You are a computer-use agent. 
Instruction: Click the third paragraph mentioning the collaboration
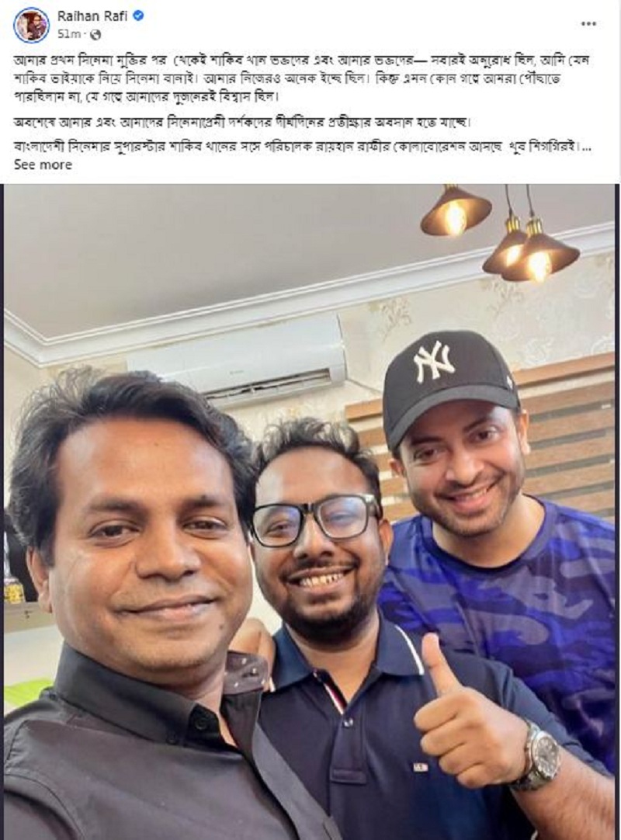click(300, 146)
